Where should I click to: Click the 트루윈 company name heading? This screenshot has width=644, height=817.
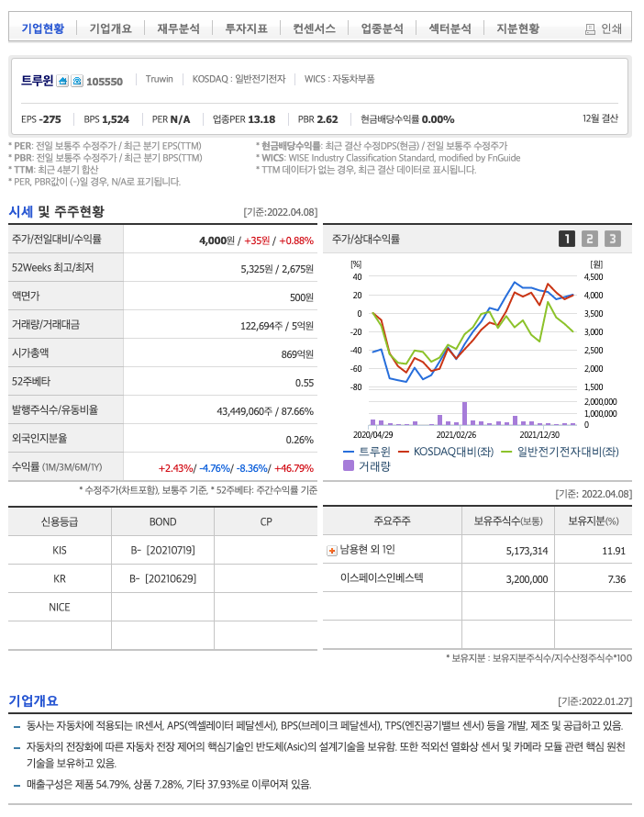pyautogui.click(x=37, y=80)
